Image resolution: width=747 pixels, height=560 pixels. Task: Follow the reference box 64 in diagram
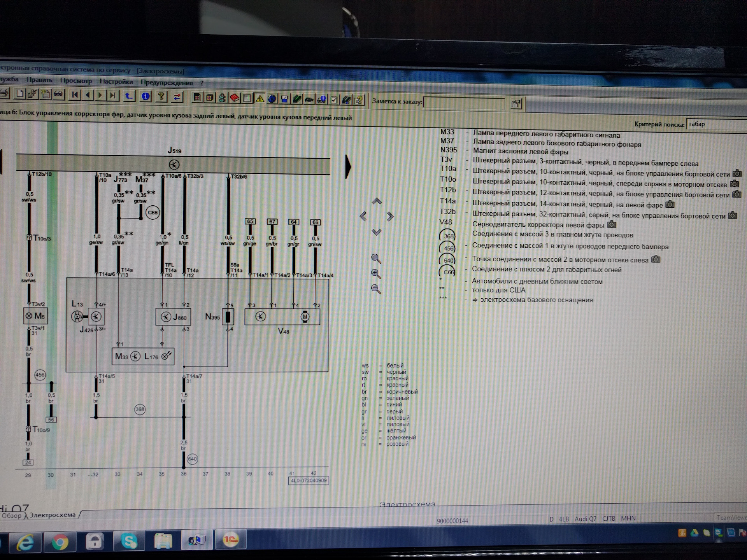294,222
